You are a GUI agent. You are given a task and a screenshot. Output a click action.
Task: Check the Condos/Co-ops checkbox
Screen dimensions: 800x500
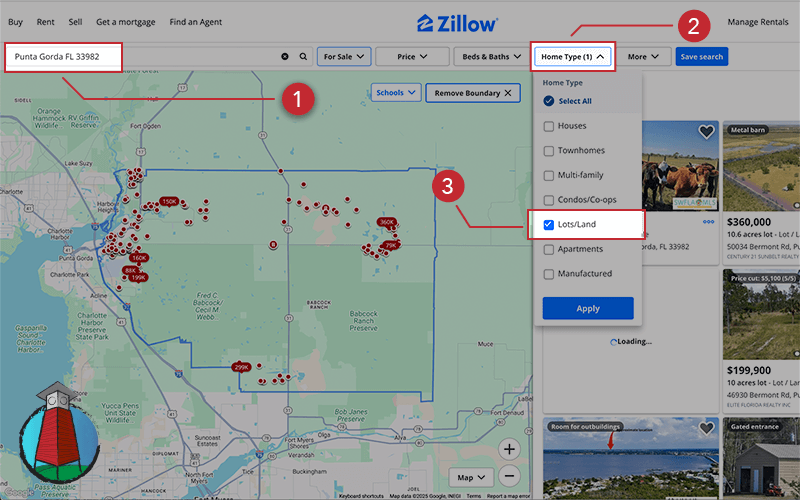pos(548,200)
